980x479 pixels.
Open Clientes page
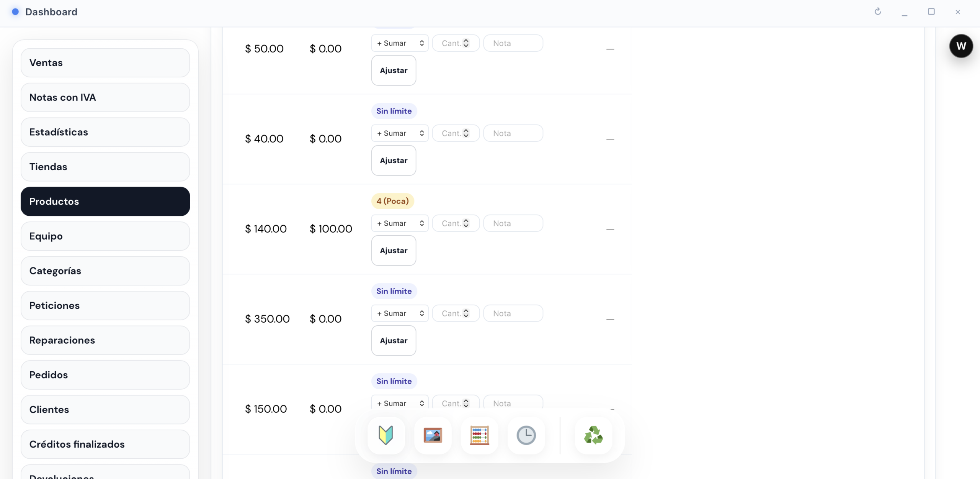[105, 410]
